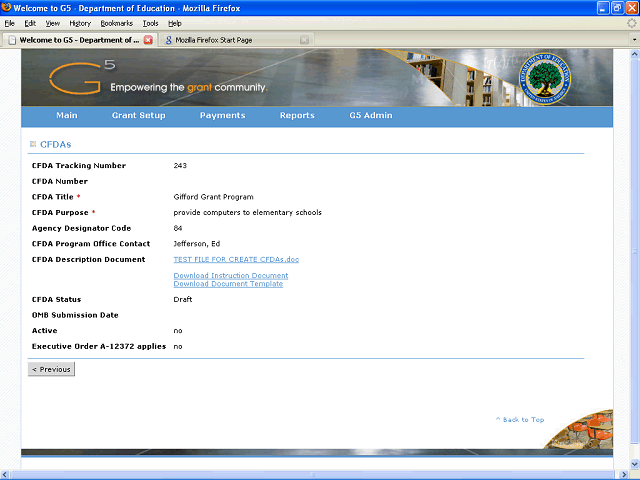Viewport: 640px width, 480px height.
Task: Switch to Mozilla Firefox Start Page tab
Action: tap(236, 40)
